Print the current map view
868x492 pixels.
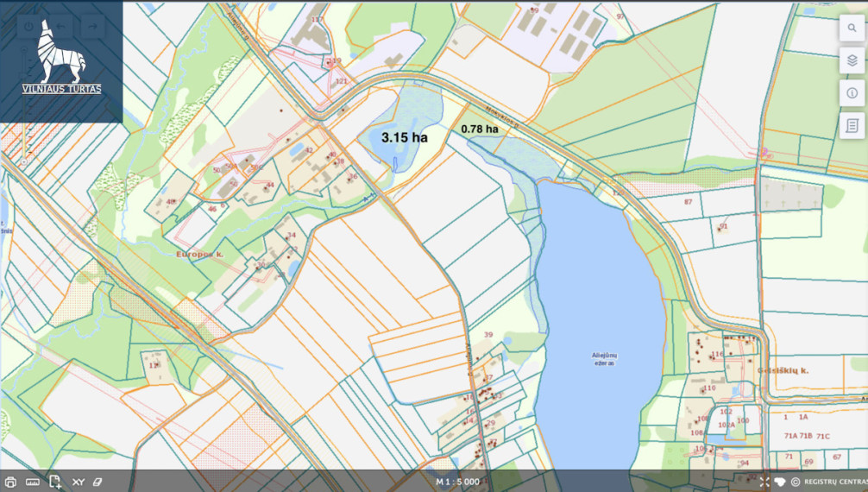pos(10,482)
